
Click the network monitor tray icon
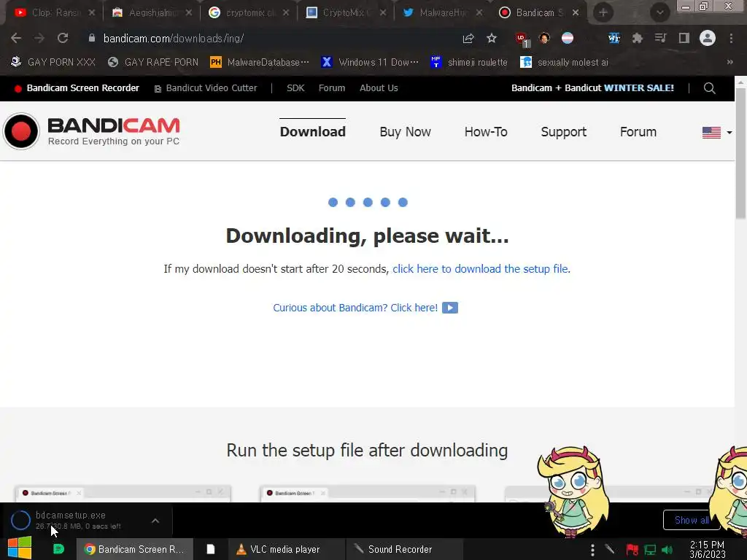[x=650, y=550]
